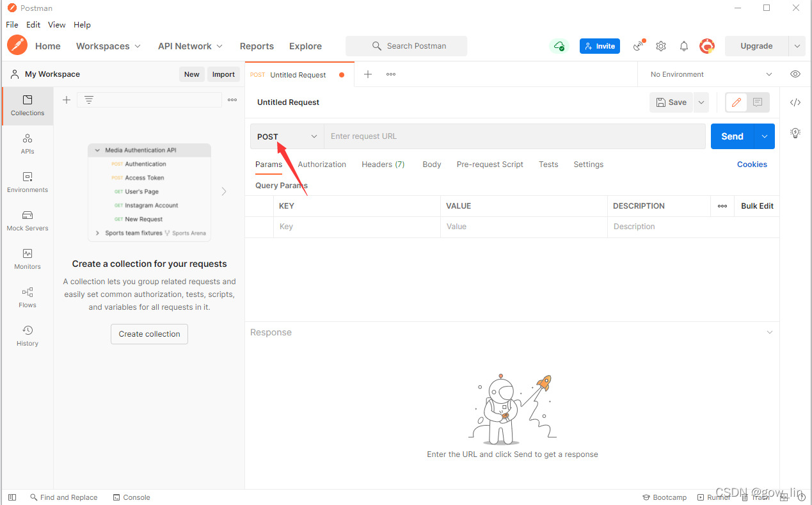The height and width of the screenshot is (505, 812).
Task: Open the params table column options dots
Action: 722,206
